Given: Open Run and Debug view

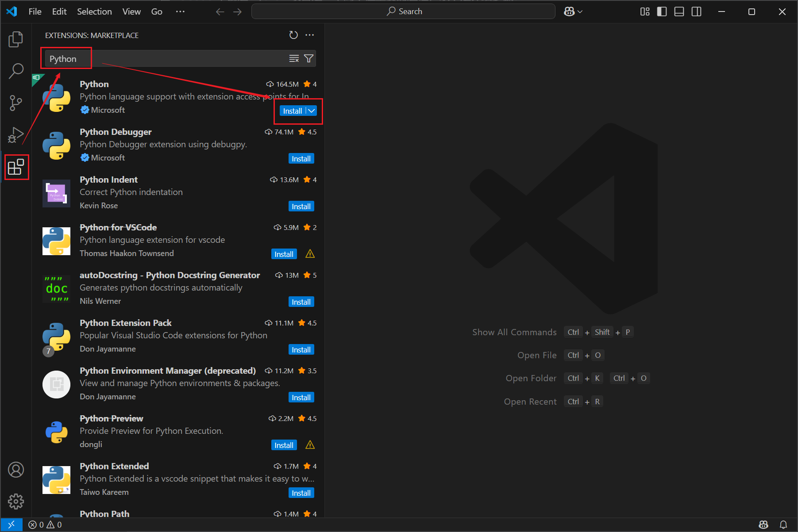Looking at the screenshot, I should pyautogui.click(x=16, y=135).
